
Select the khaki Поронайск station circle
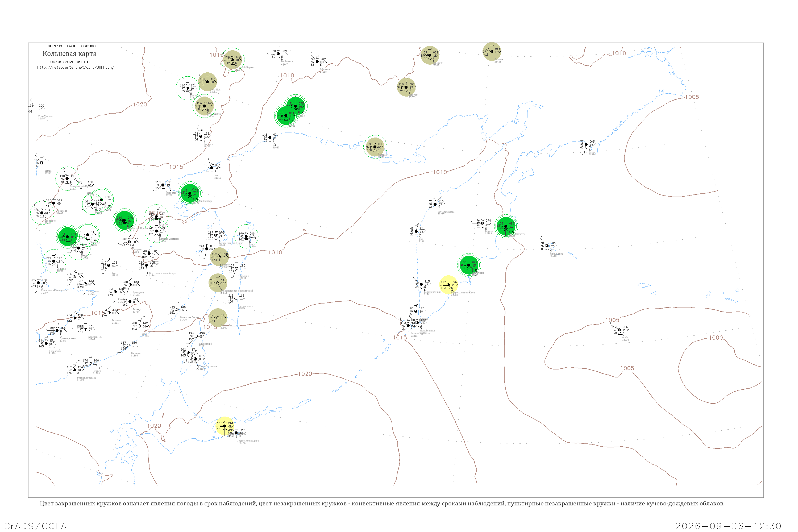click(x=218, y=318)
